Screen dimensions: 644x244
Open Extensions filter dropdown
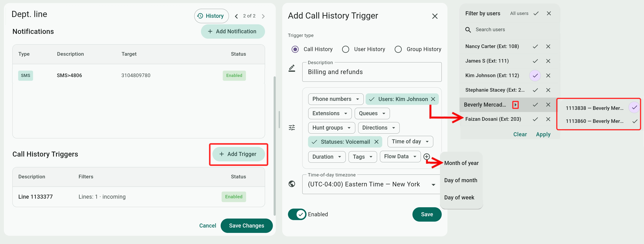330,113
